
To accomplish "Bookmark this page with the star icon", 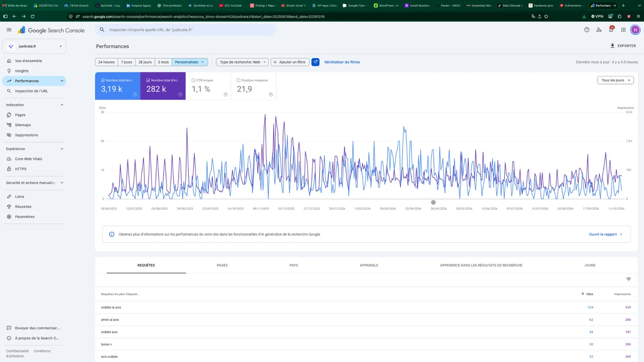I will 546,16.
